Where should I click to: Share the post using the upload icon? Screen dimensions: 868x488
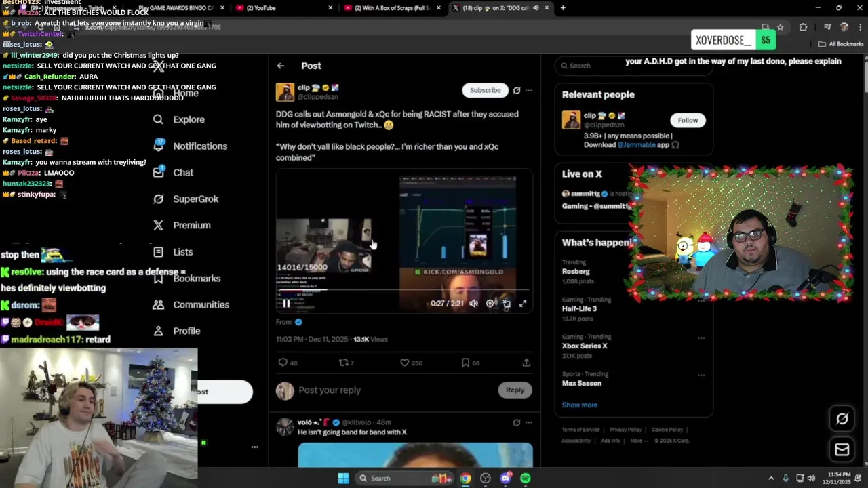click(526, 363)
